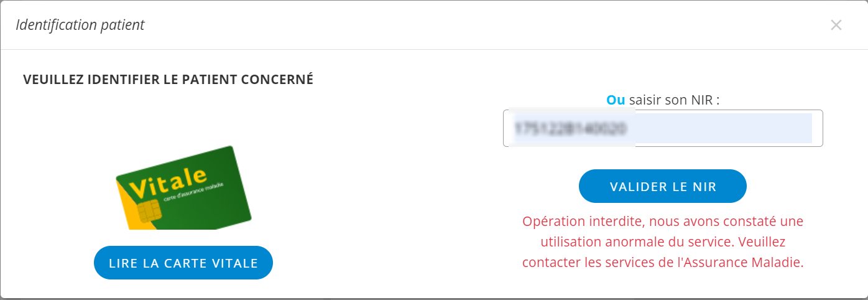Select the 'Identification patient' dialog title
The image size is (868, 300).
tap(80, 25)
